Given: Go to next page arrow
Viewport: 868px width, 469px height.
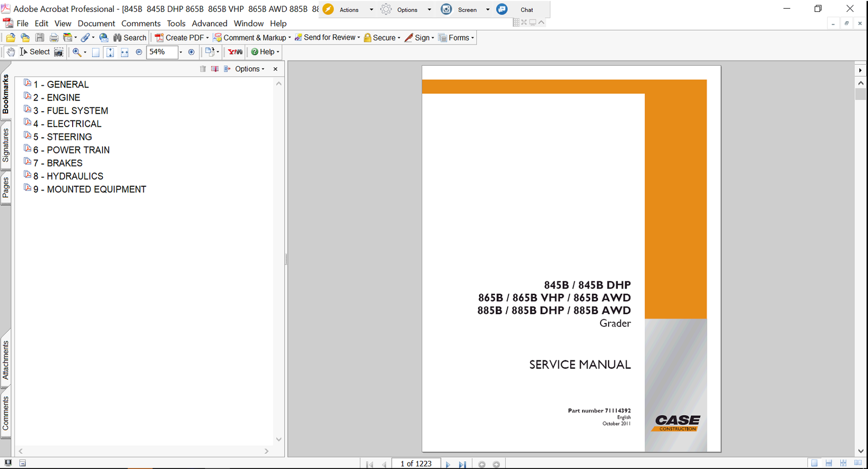Looking at the screenshot, I should coord(448,464).
